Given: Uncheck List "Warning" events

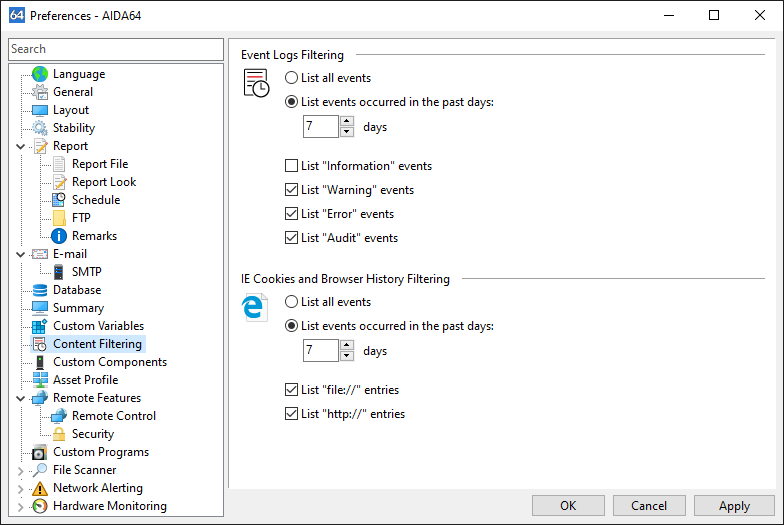Looking at the screenshot, I should pos(291,190).
